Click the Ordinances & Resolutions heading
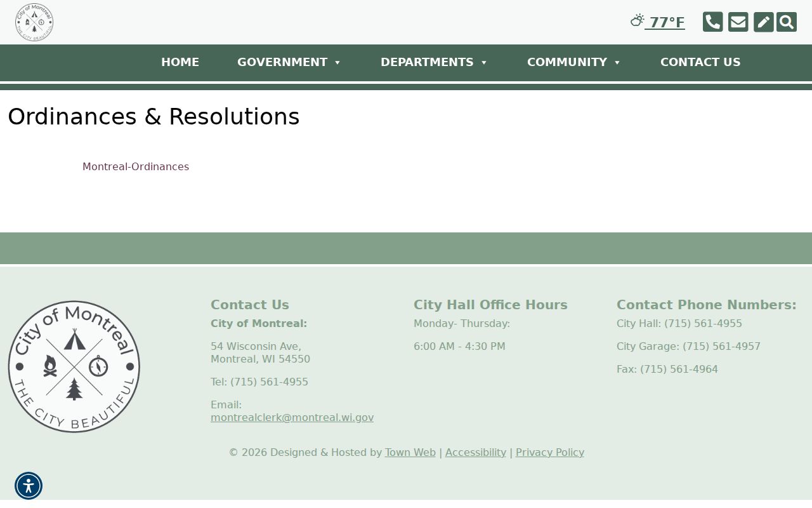This screenshot has width=812, height=508. pos(154,117)
